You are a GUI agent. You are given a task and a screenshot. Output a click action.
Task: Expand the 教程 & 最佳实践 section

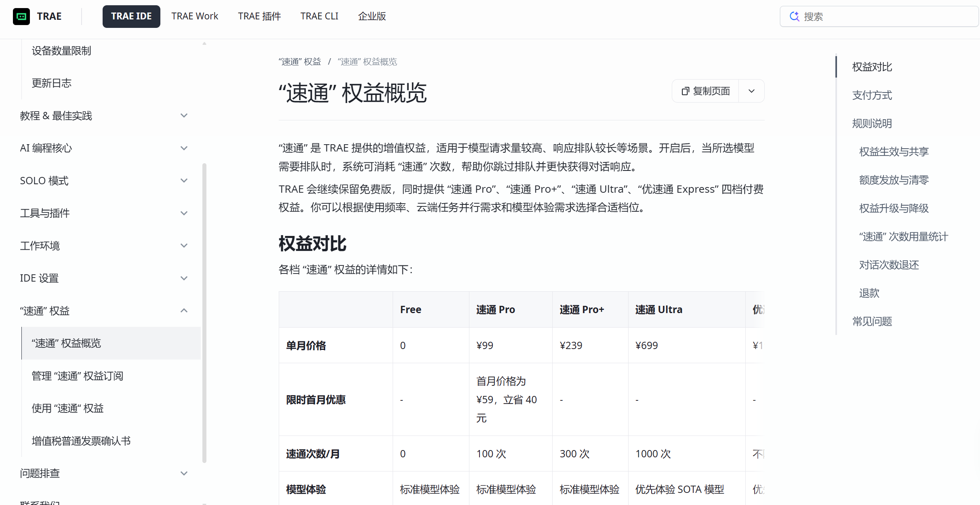184,116
